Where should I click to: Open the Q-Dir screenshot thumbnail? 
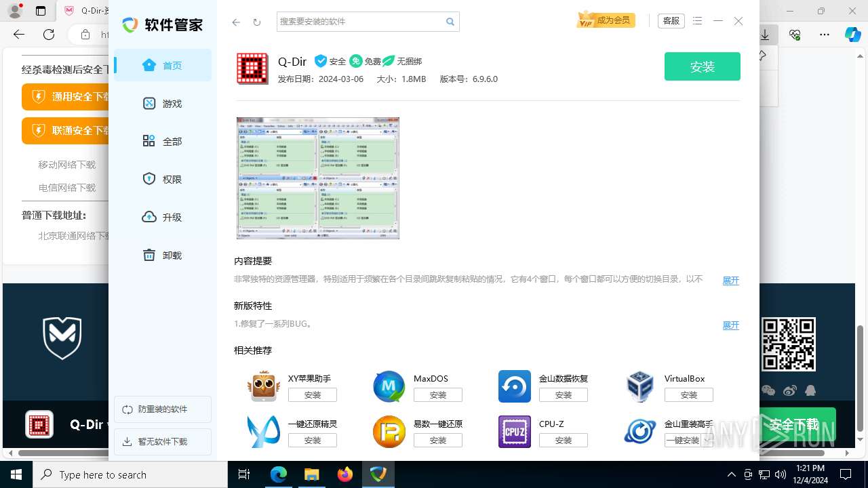(x=318, y=178)
